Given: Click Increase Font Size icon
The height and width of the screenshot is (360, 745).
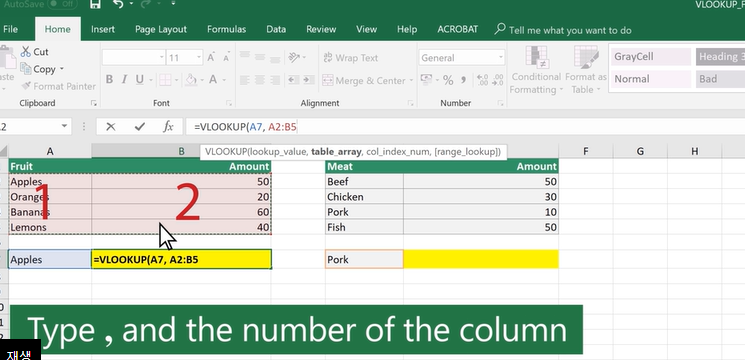Looking at the screenshot, I should 211,58.
